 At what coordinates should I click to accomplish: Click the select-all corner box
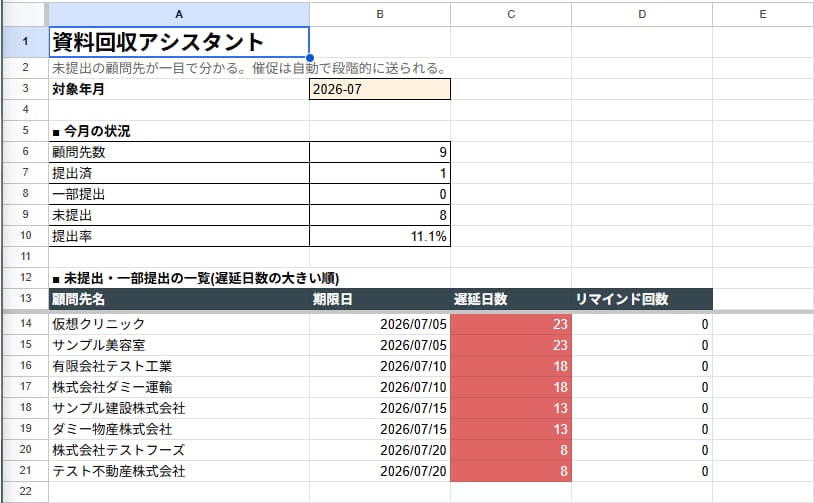24,14
